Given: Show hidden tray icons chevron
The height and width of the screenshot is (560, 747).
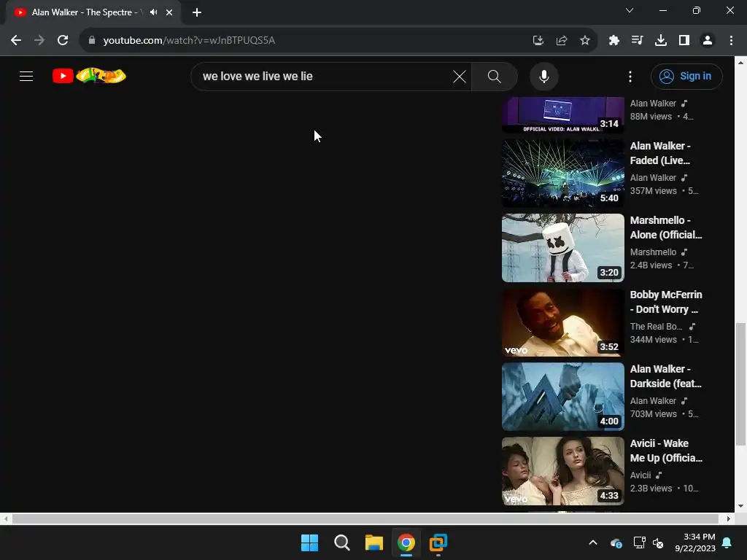Looking at the screenshot, I should coord(593,542).
